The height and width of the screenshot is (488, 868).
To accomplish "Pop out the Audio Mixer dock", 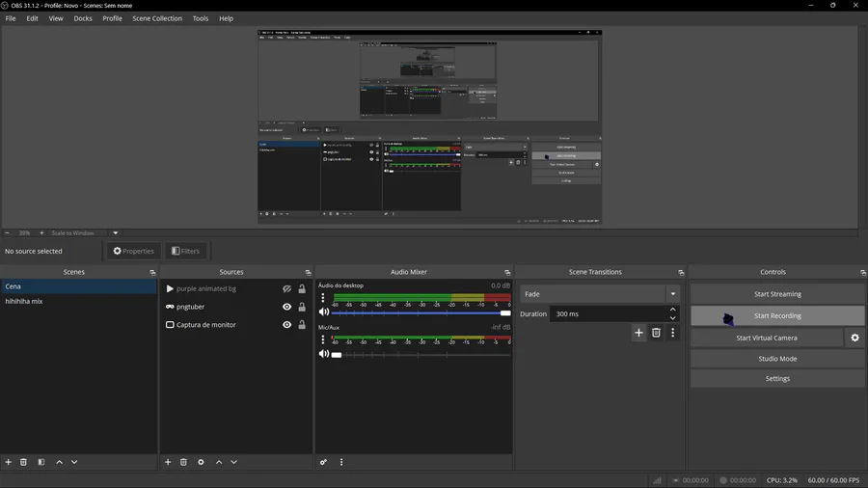I will click(x=507, y=273).
